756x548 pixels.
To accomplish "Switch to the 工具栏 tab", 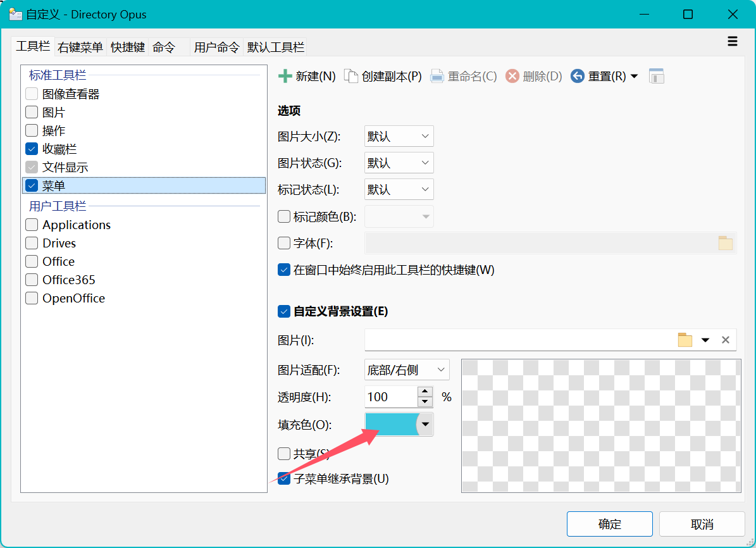I will pos(33,46).
